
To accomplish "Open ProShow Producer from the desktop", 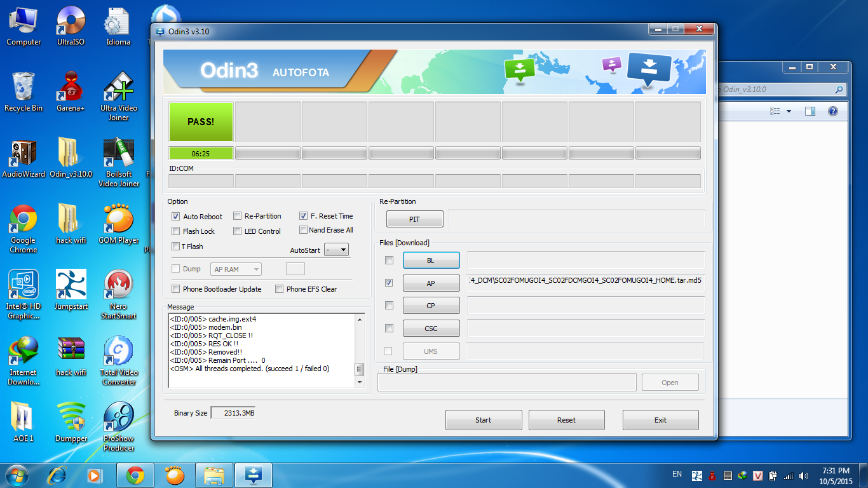I will (118, 428).
